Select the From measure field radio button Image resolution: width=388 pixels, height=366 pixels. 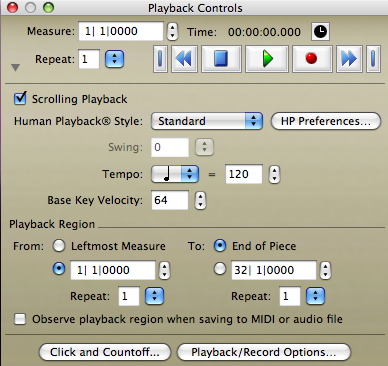click(x=59, y=269)
